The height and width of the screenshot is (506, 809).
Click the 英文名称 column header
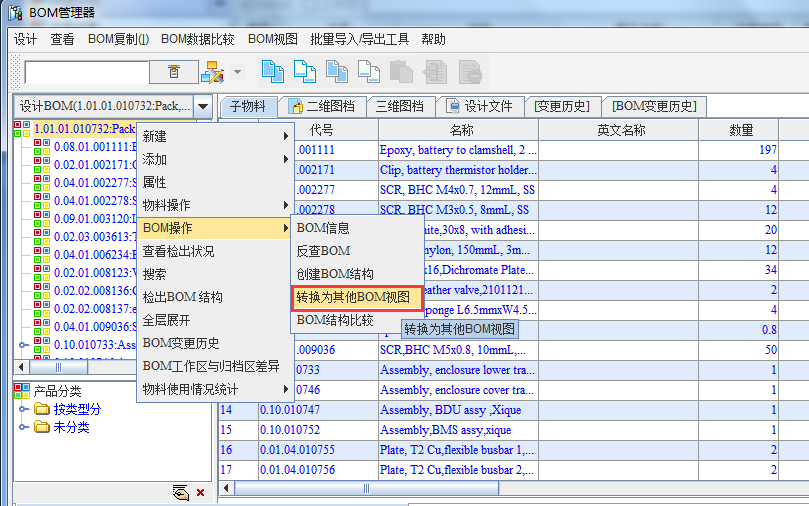[x=619, y=130]
